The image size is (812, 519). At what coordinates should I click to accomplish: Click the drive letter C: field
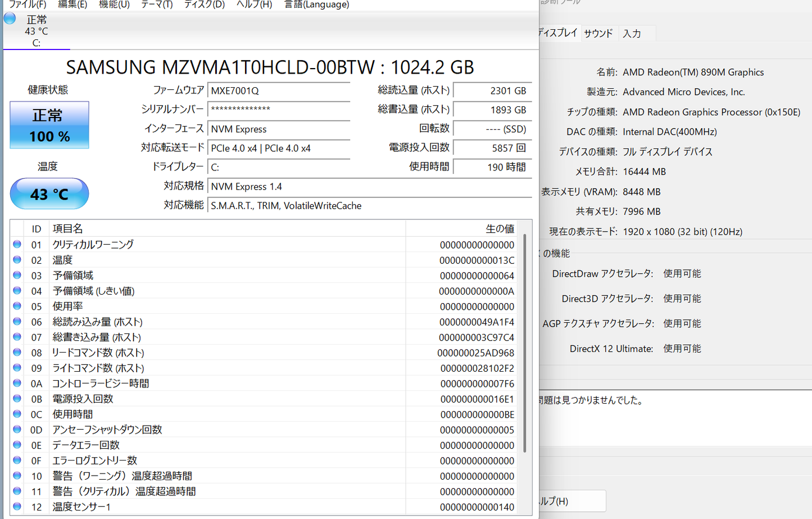(x=279, y=167)
